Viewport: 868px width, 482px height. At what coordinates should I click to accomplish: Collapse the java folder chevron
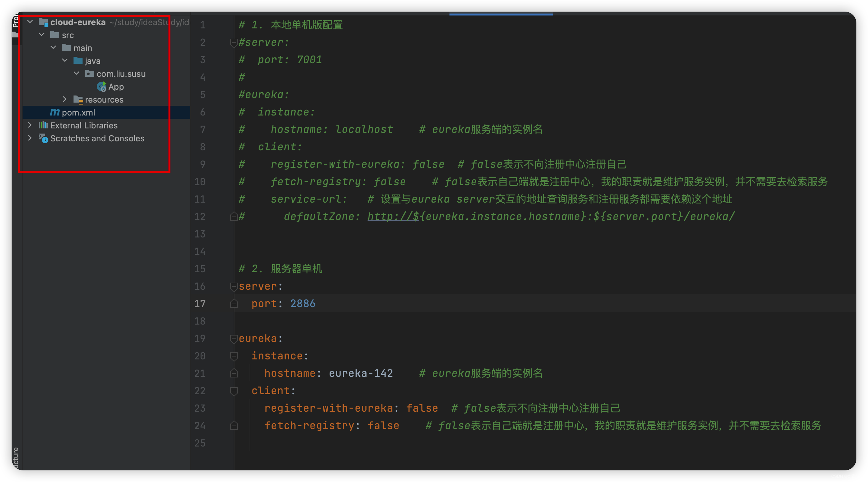pyautogui.click(x=65, y=60)
